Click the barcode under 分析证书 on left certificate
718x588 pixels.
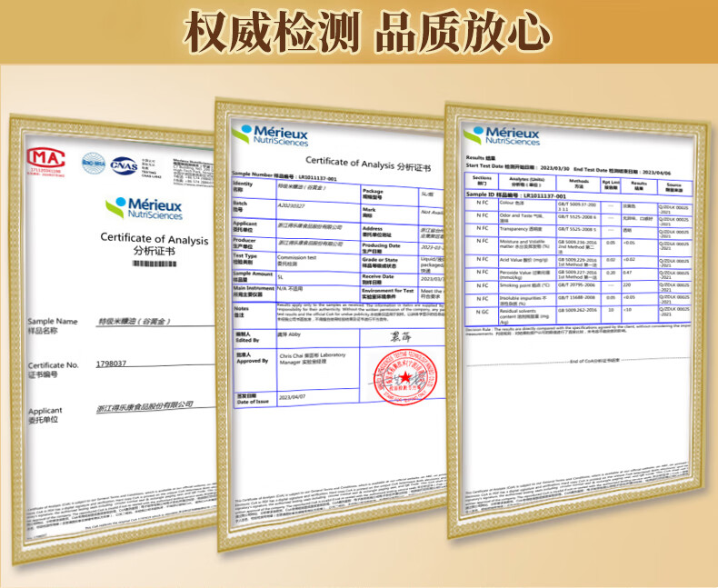pos(155,264)
